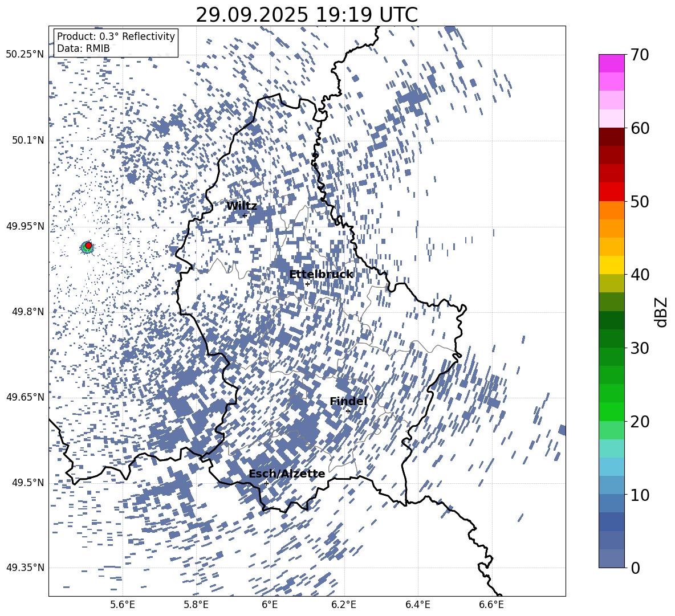Click the 49.35°N latitude label
This screenshot has height=616, width=675.
pos(25,568)
